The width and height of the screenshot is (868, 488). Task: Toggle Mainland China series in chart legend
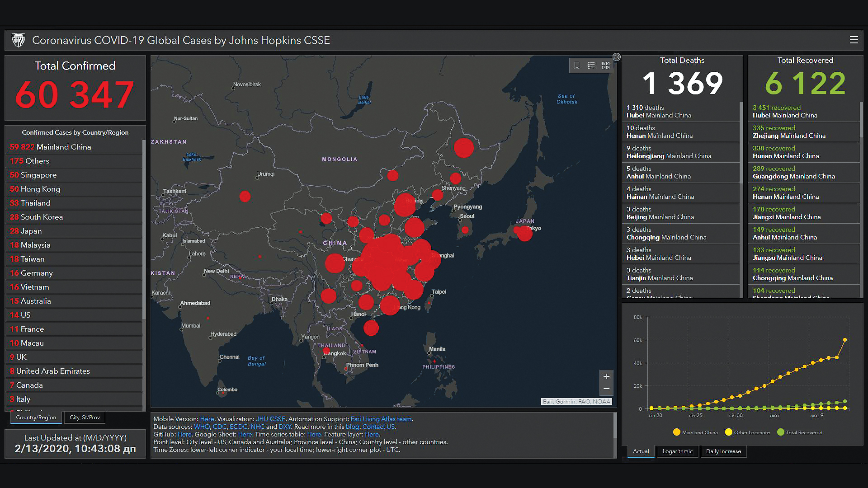pyautogui.click(x=695, y=432)
